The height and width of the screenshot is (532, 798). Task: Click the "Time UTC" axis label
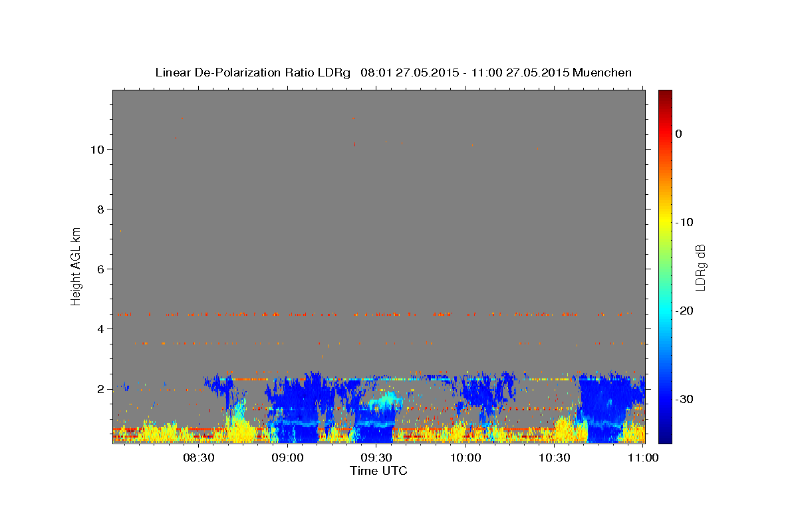(x=378, y=471)
